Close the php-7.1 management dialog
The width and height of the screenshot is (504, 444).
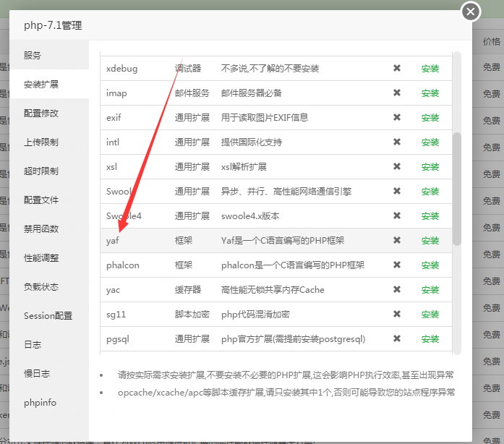(x=471, y=12)
